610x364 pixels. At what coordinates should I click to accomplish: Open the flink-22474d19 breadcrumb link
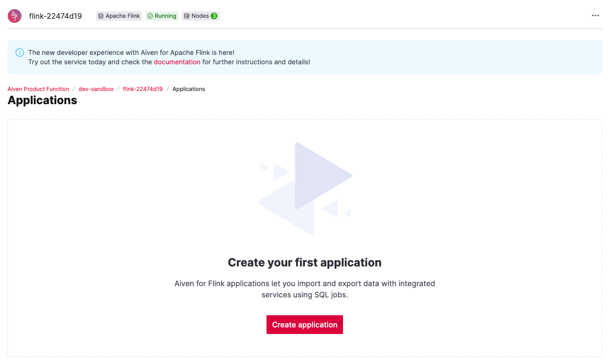click(x=143, y=89)
